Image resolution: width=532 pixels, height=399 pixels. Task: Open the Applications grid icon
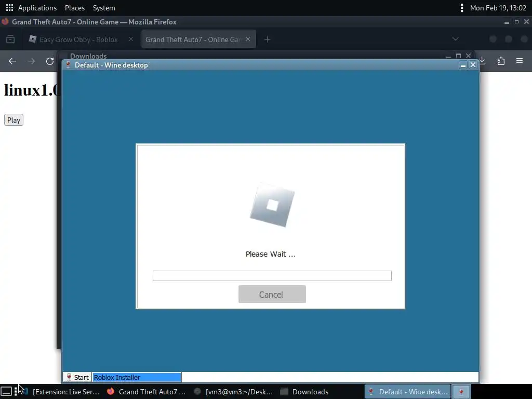tap(9, 7)
